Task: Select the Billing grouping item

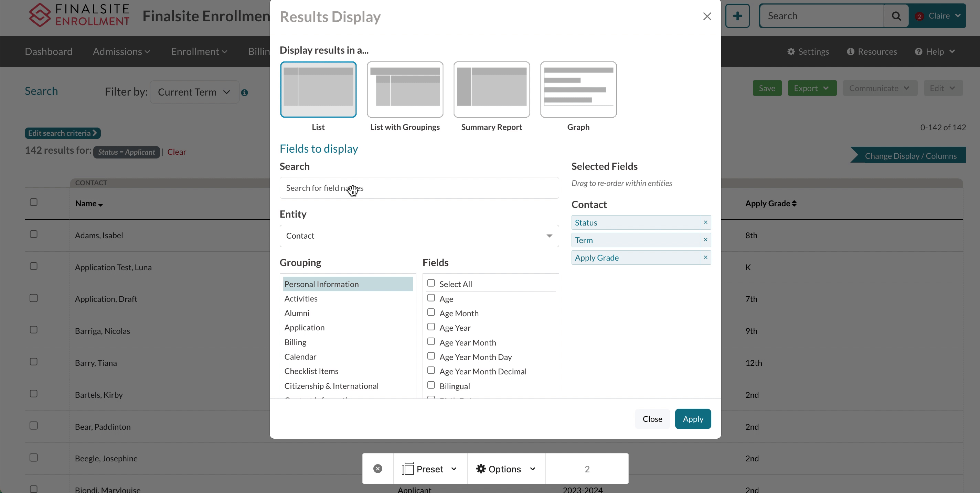Action: tap(295, 341)
